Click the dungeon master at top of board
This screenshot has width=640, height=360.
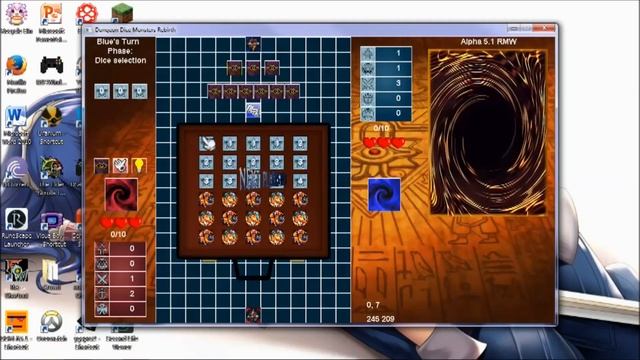tap(253, 44)
